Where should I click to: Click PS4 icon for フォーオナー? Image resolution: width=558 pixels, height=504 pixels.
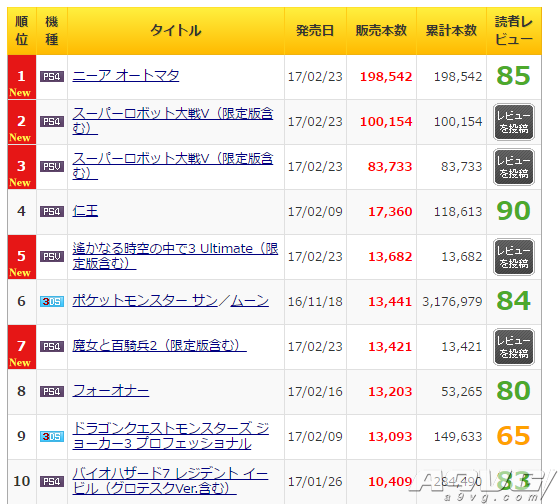tap(52, 392)
